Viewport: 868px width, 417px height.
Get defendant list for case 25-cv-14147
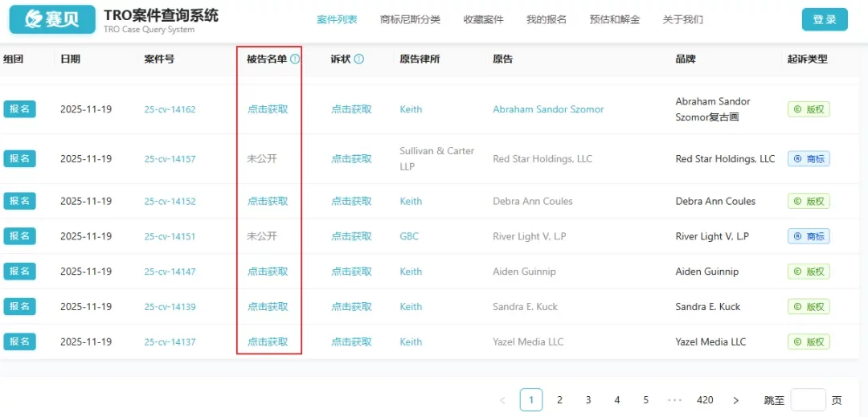click(x=268, y=272)
